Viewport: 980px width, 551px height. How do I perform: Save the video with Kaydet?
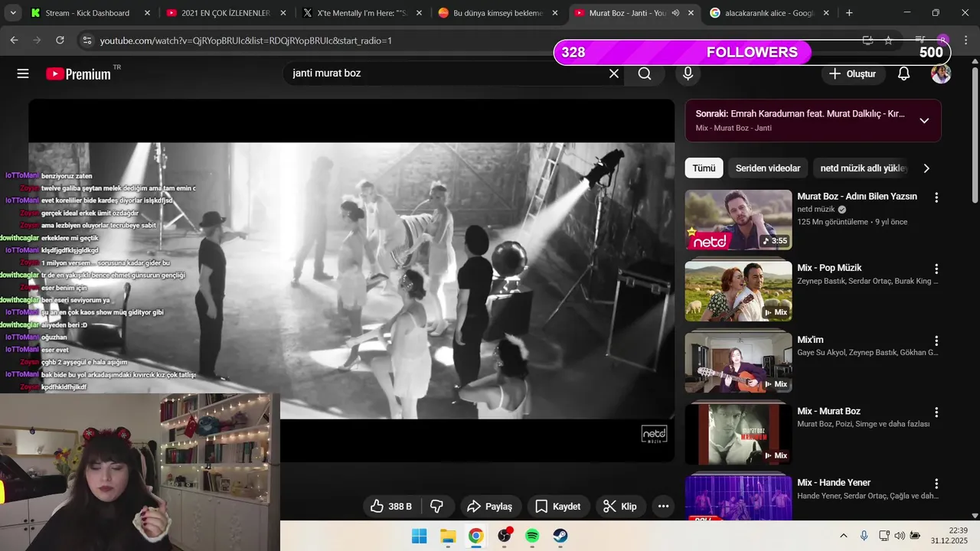tap(557, 506)
